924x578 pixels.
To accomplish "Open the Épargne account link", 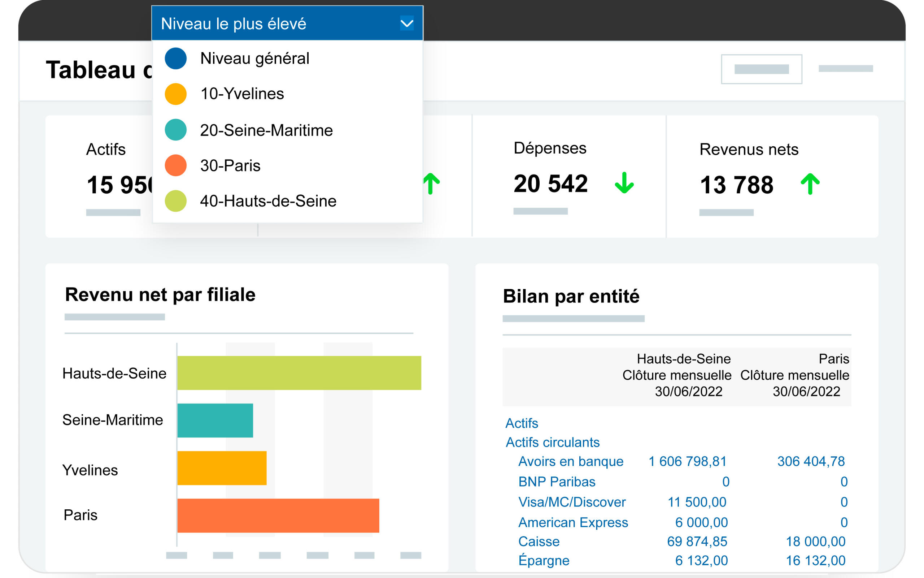I will [x=544, y=561].
